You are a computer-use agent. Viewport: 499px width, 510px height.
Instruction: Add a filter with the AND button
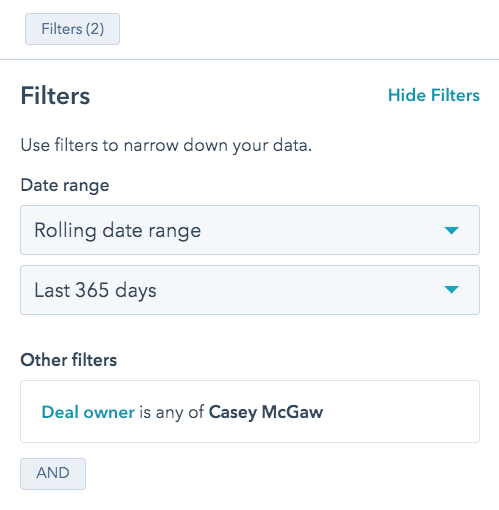[x=53, y=474]
